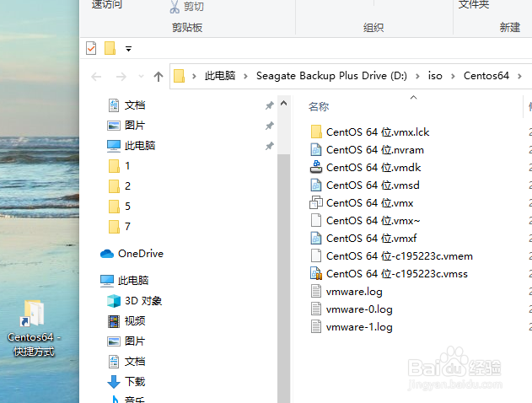Click the yellow folder icon of vmx.lck

coord(316,132)
